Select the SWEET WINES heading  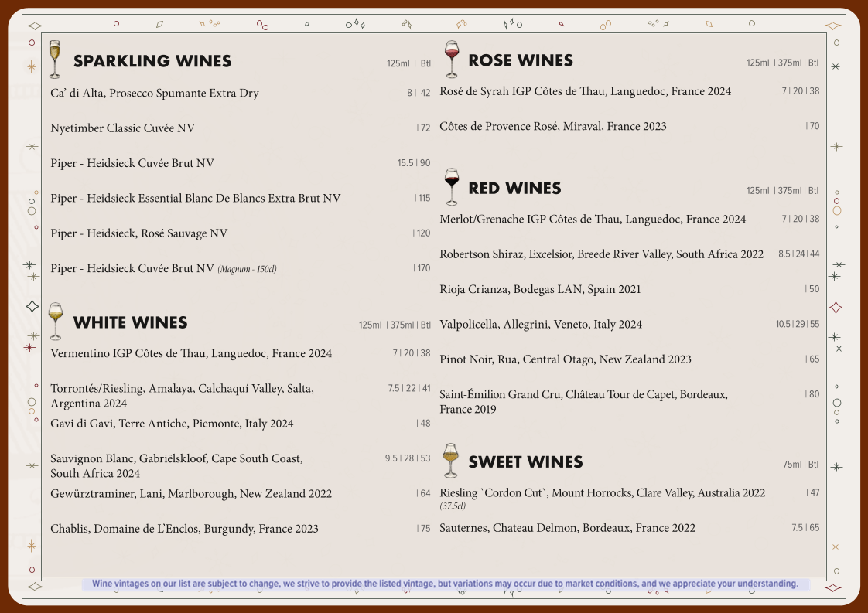pyautogui.click(x=525, y=462)
